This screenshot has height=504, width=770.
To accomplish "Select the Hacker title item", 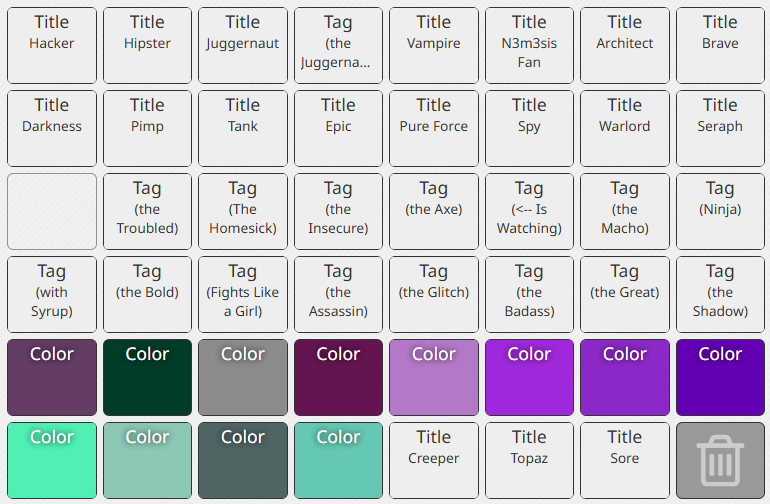I will click(52, 46).
